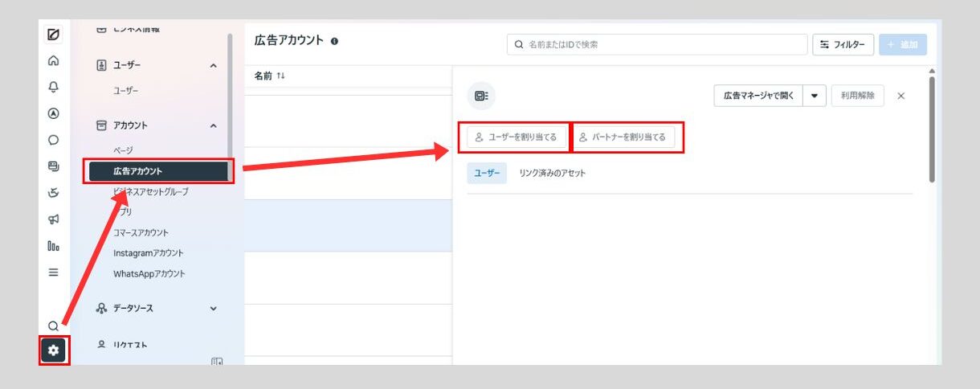Open the bar chart insights icon
The width and height of the screenshot is (980, 389).
click(x=54, y=246)
